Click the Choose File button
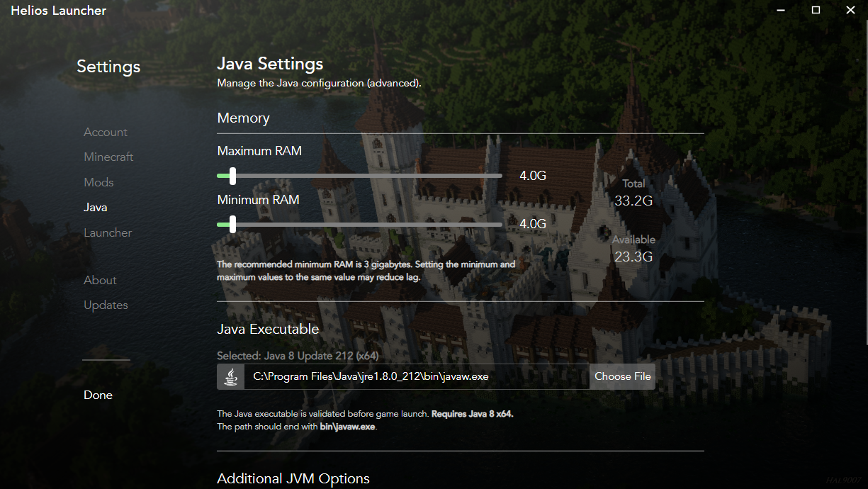Screen dimensions: 868x489 tap(622, 377)
